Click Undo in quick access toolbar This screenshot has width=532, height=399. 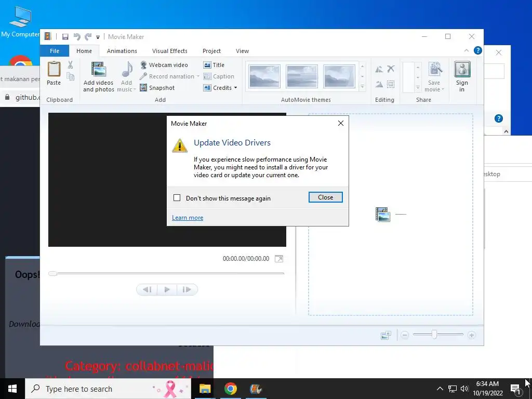77,37
